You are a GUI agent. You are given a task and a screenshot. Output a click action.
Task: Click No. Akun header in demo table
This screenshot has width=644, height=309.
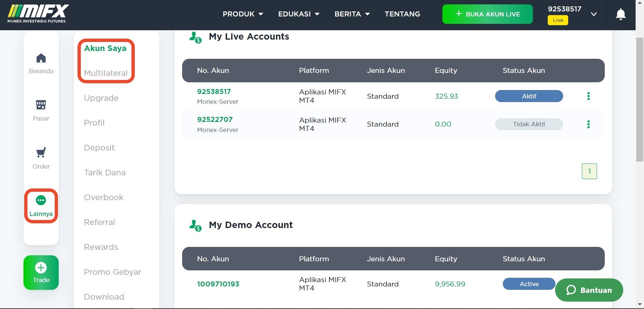(213, 259)
